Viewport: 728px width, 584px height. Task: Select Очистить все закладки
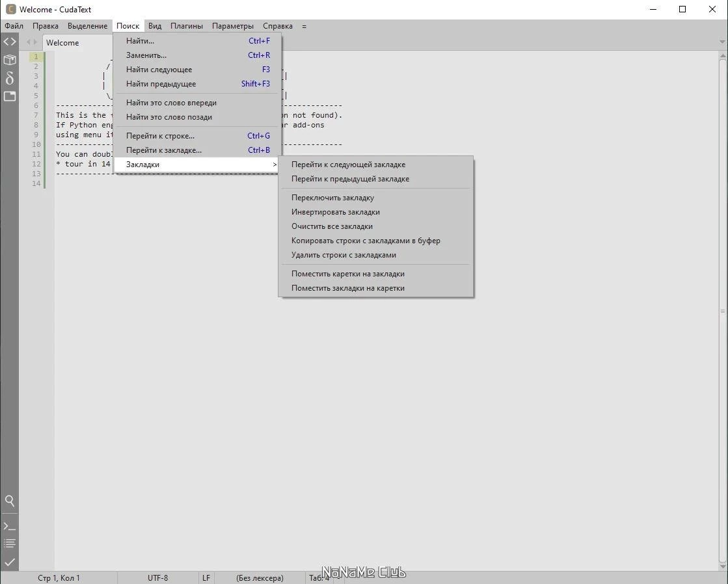click(375, 226)
